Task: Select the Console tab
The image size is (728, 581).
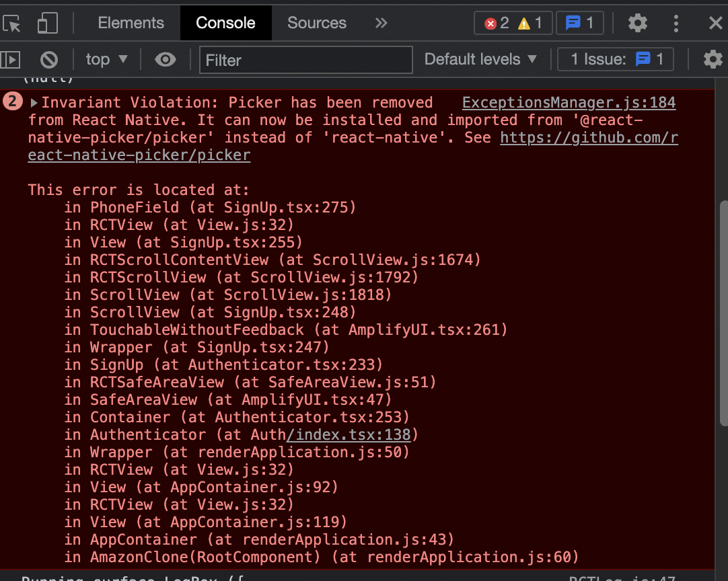Action: pyautogui.click(x=225, y=23)
